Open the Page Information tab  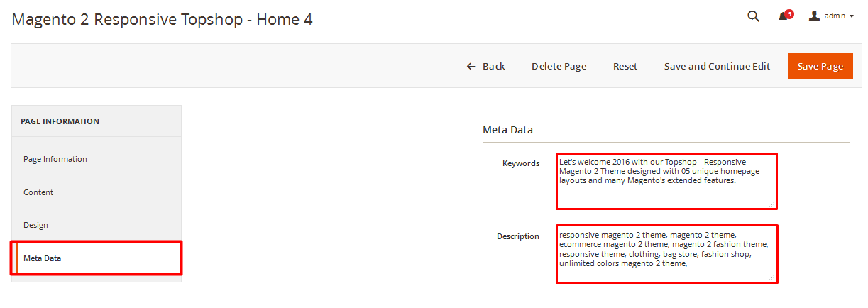97,159
